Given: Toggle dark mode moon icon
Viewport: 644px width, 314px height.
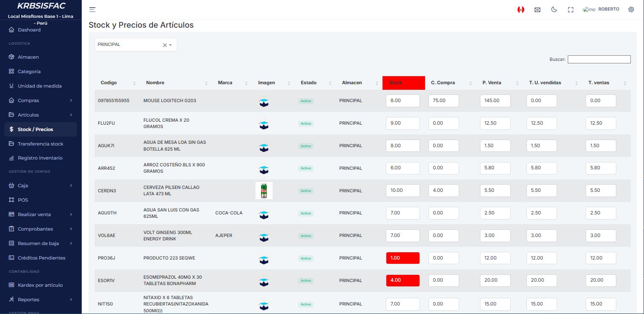Looking at the screenshot, I should point(554,9).
